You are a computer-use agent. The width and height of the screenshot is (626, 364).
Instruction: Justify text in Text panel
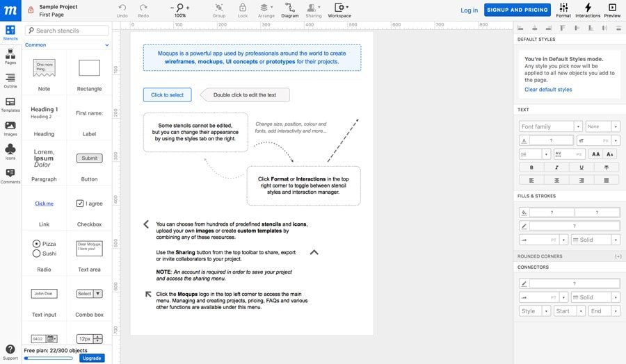pos(607,180)
